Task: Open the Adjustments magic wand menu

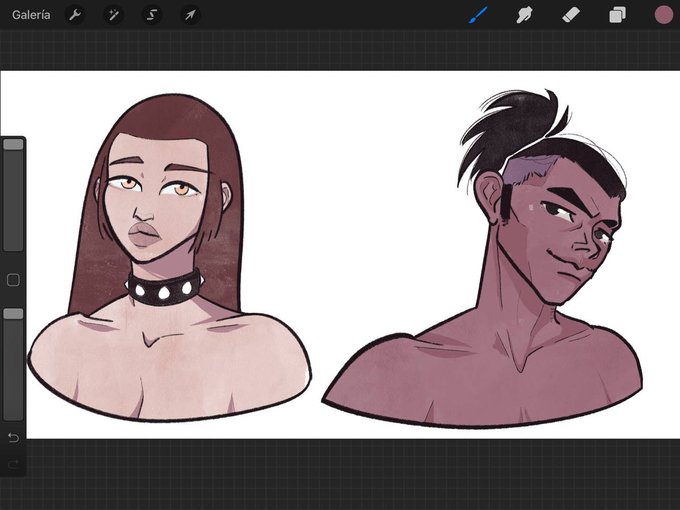Action: pos(113,15)
